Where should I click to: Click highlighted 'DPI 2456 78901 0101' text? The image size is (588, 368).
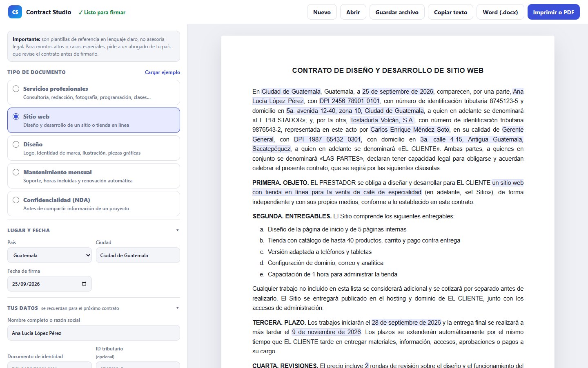point(350,101)
